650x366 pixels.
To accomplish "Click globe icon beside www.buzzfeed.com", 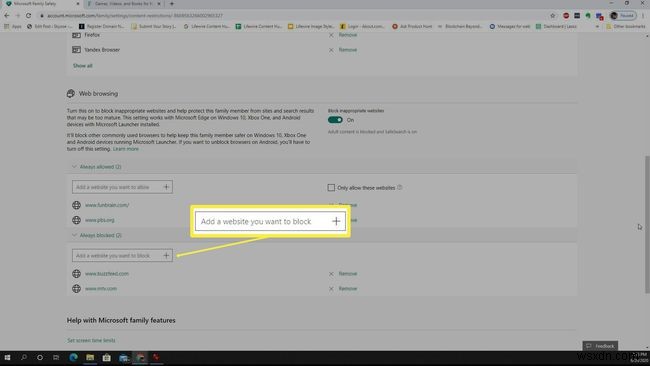I will click(76, 274).
